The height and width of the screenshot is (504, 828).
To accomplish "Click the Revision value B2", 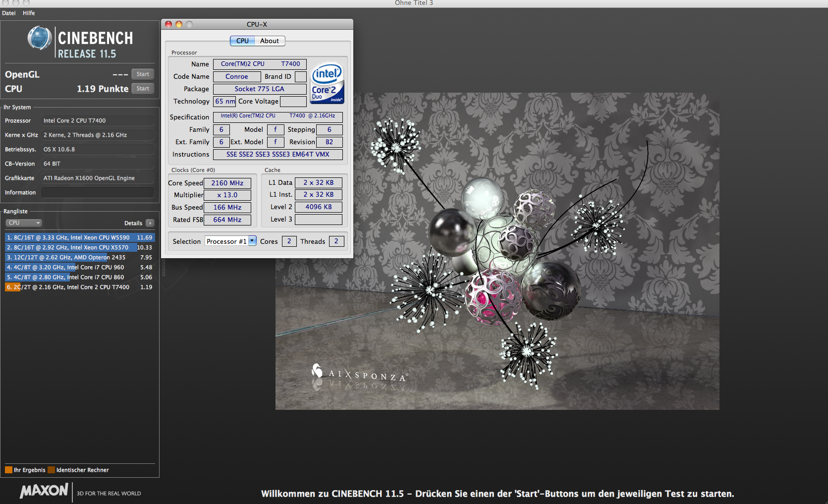I will point(330,142).
